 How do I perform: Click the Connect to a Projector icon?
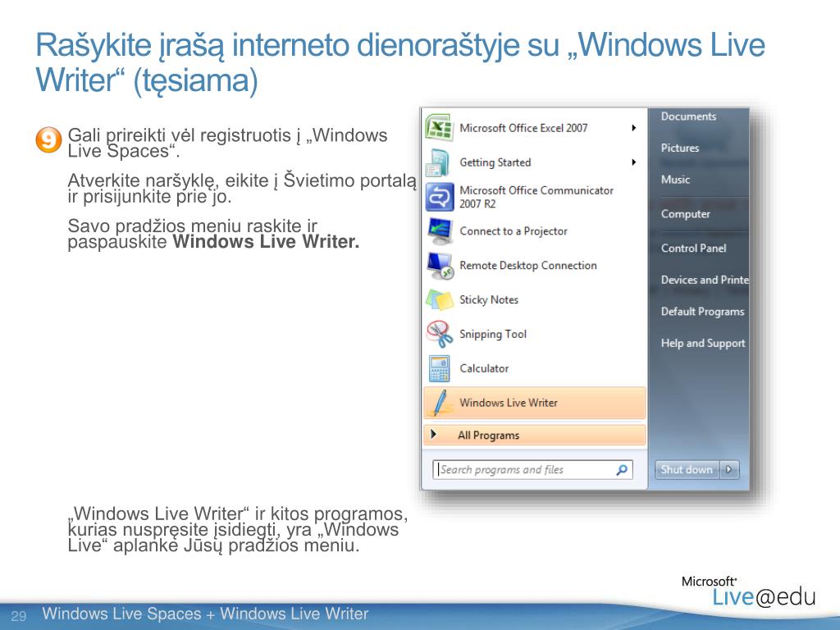tap(440, 231)
